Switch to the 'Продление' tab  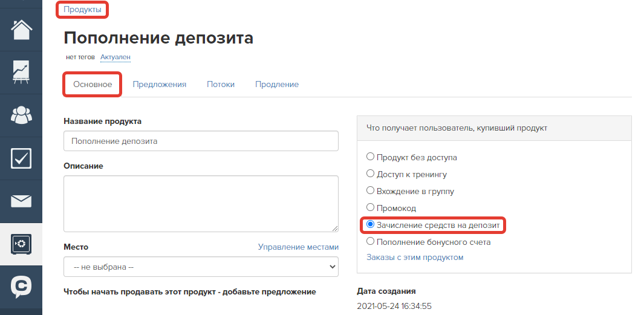coord(277,84)
